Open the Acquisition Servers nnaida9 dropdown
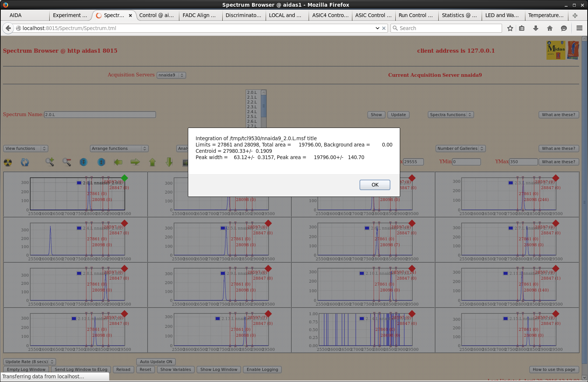This screenshot has width=588, height=382. (171, 75)
